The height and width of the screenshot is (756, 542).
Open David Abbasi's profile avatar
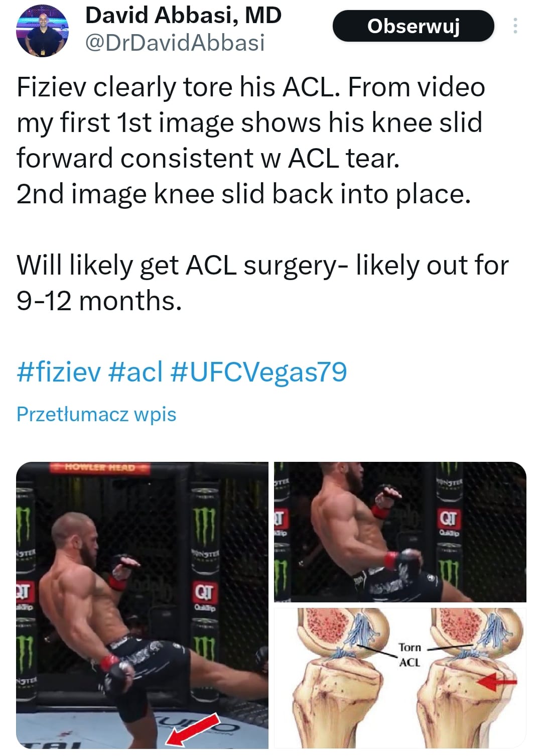42,32
